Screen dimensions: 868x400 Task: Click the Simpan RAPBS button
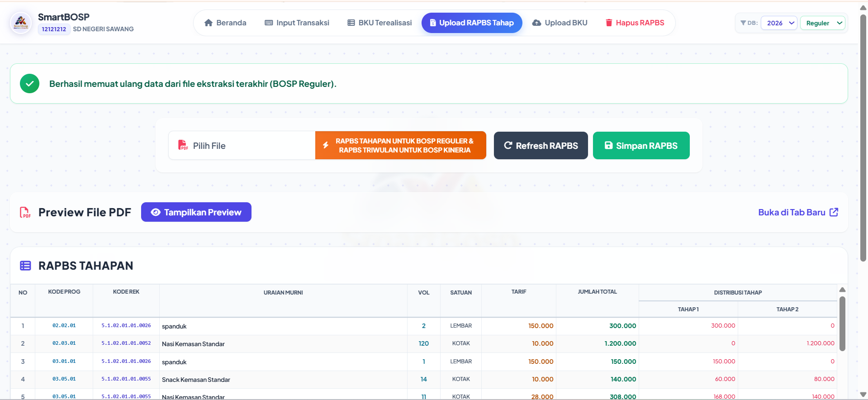tap(641, 145)
